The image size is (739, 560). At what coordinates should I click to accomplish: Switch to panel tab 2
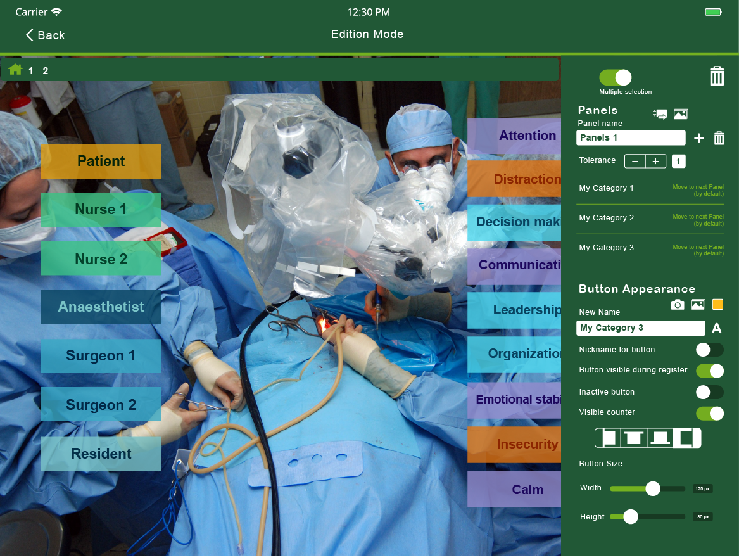[45, 71]
